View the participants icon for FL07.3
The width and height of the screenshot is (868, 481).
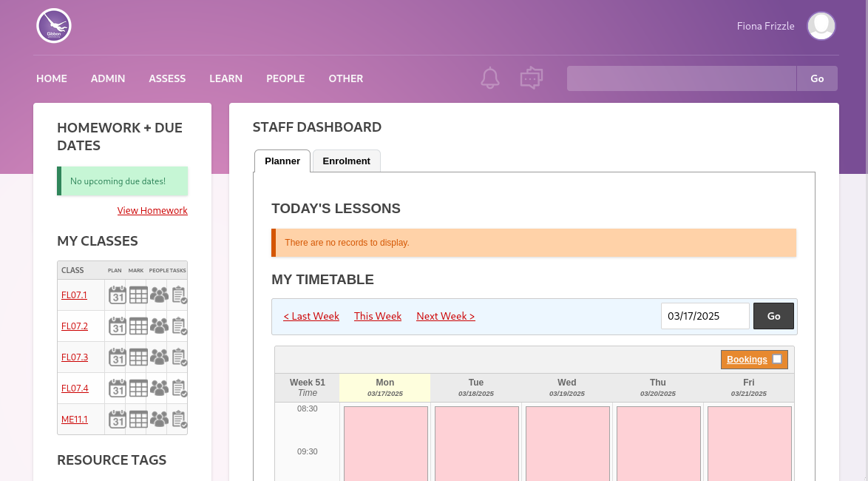158,357
